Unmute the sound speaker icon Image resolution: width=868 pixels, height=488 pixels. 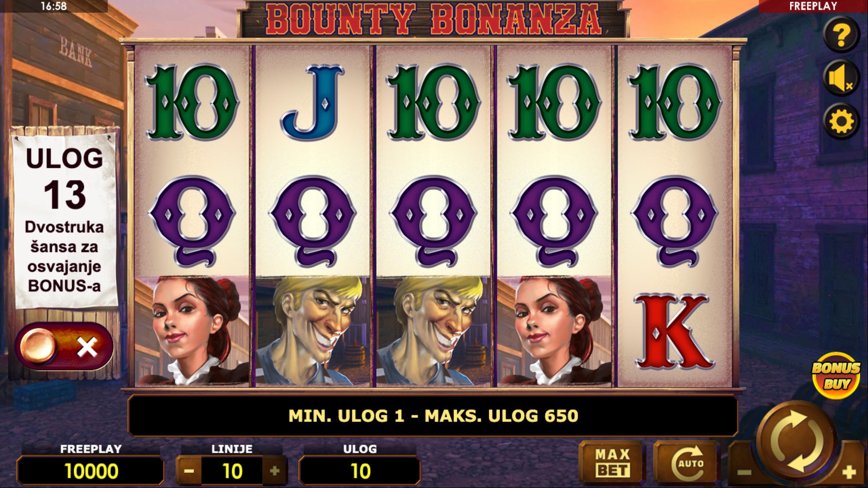click(841, 78)
